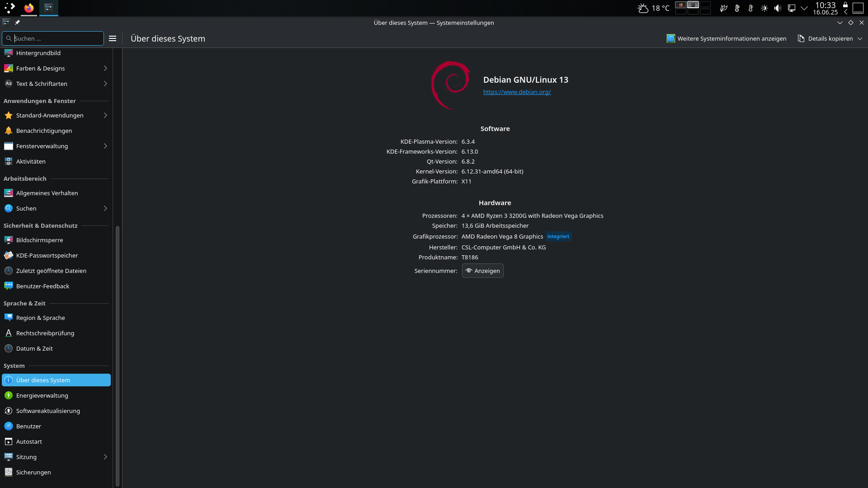The width and height of the screenshot is (868, 488).
Task: Select Datum & Zeit in sidebar
Action: coord(34,348)
